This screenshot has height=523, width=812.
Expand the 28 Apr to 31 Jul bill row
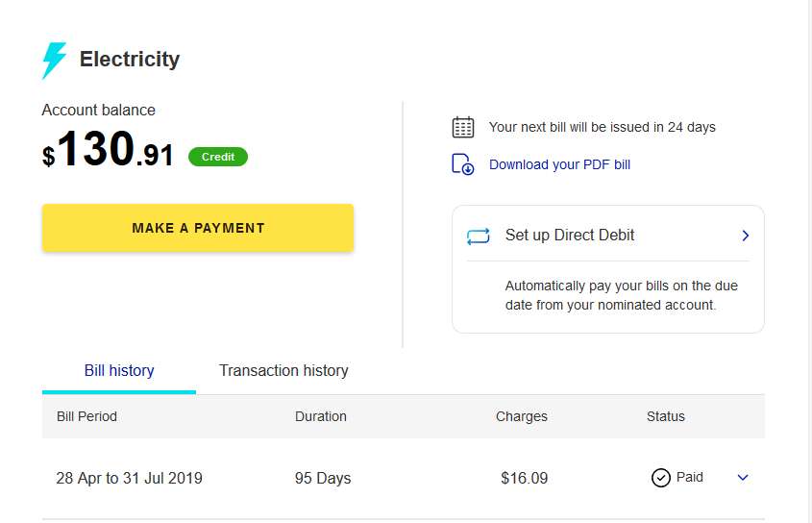pos(742,478)
